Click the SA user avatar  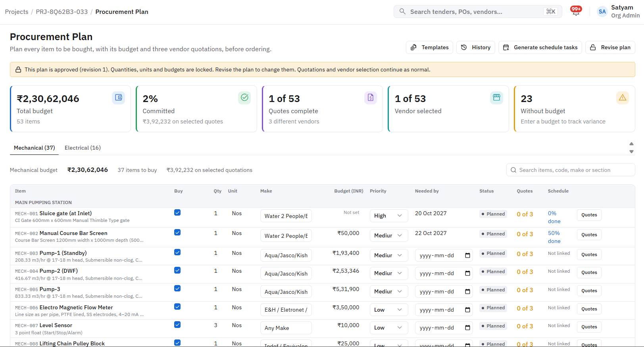click(x=602, y=12)
